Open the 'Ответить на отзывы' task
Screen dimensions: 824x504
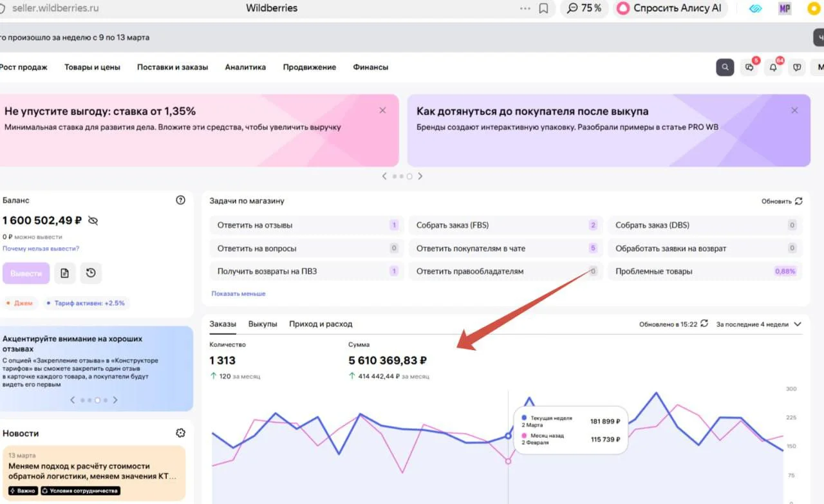(x=307, y=225)
